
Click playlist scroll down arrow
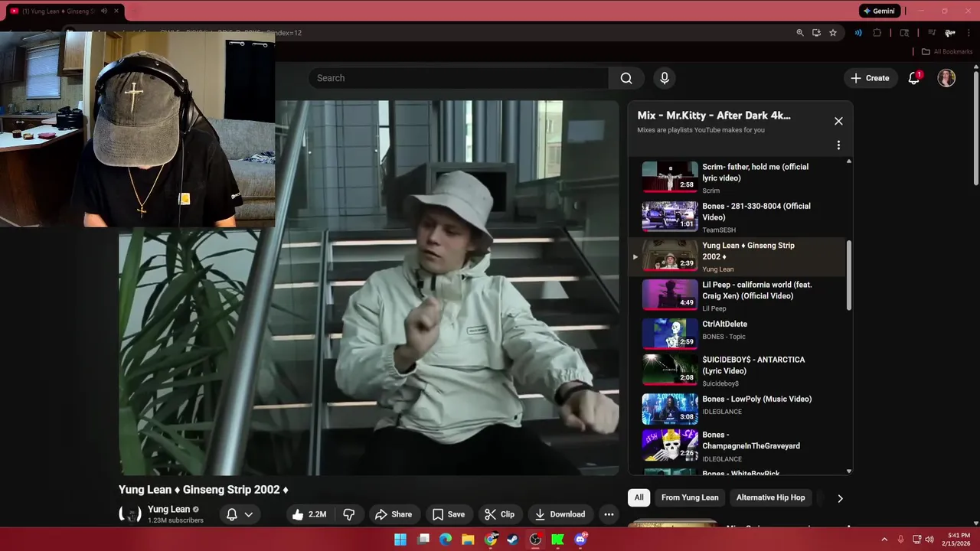point(848,471)
